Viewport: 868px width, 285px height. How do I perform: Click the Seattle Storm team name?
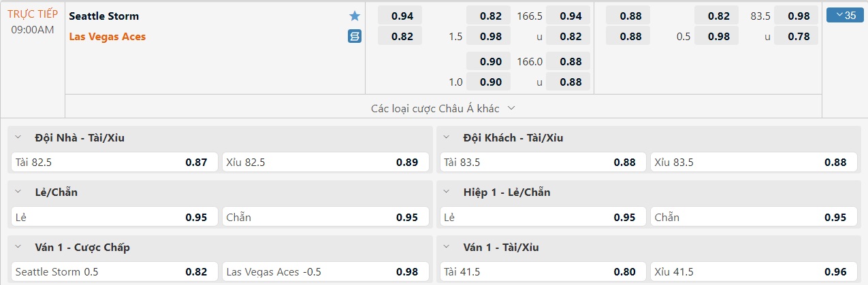pos(104,16)
